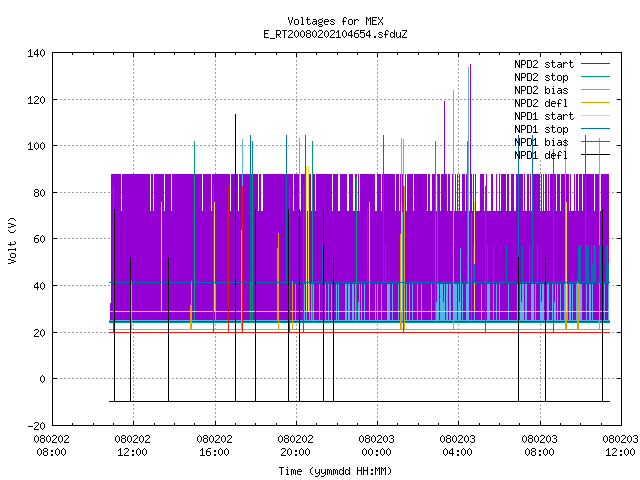Click the 100 volt y-axis tick label
The width and height of the screenshot is (640, 480).
point(36,146)
